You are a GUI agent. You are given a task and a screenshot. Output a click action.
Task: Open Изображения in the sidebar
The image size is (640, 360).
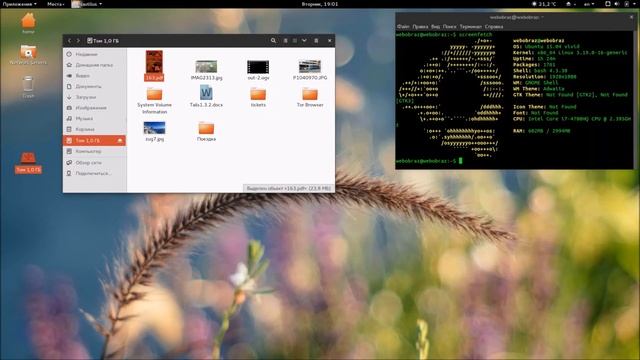tap(95, 108)
